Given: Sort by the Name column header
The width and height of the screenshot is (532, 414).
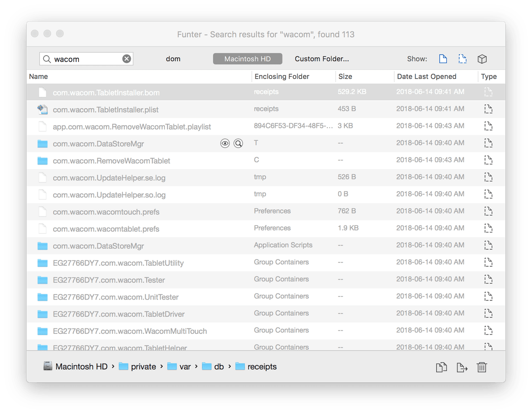Looking at the screenshot, I should (x=39, y=77).
